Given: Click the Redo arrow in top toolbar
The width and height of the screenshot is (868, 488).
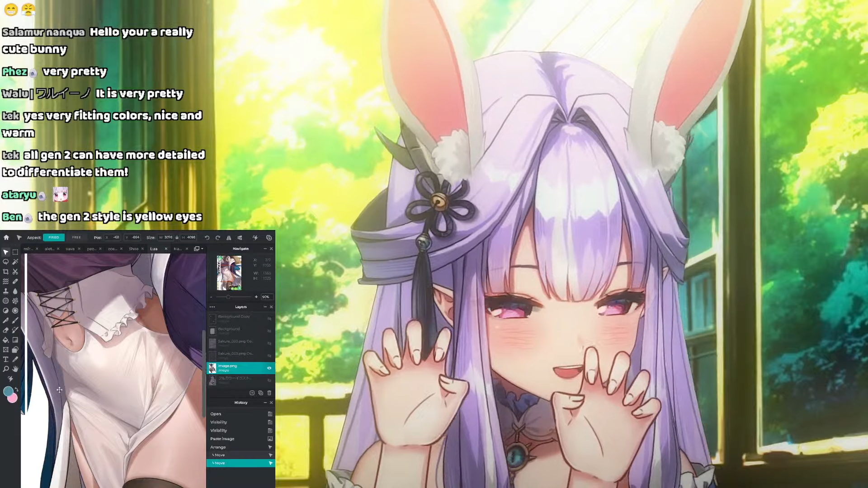Looking at the screenshot, I should (218, 237).
